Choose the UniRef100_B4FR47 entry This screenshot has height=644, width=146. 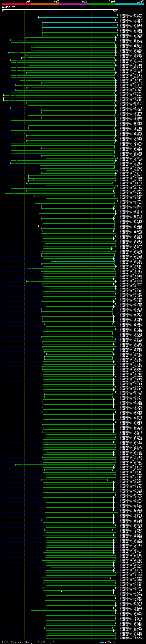tap(131, 60)
